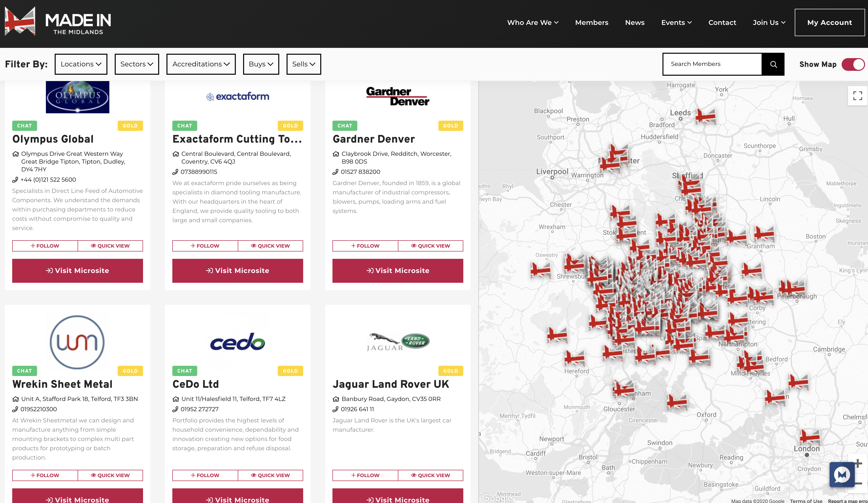
Task: Click the phone icon for CeDo Ltd
Action: 175,409
